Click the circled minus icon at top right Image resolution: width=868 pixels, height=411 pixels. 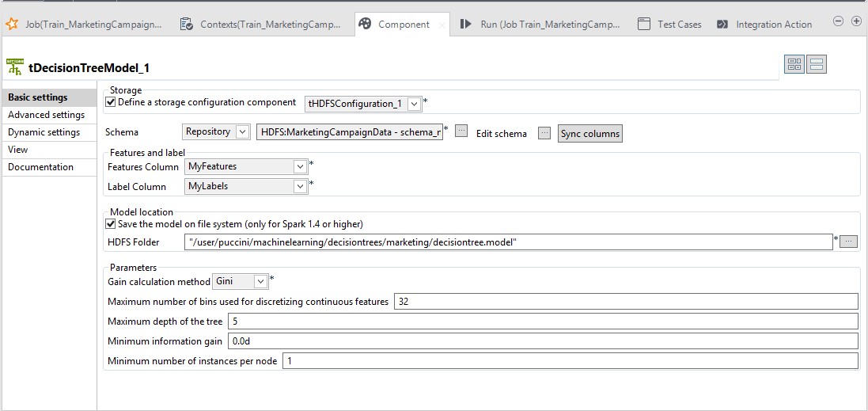tap(839, 21)
